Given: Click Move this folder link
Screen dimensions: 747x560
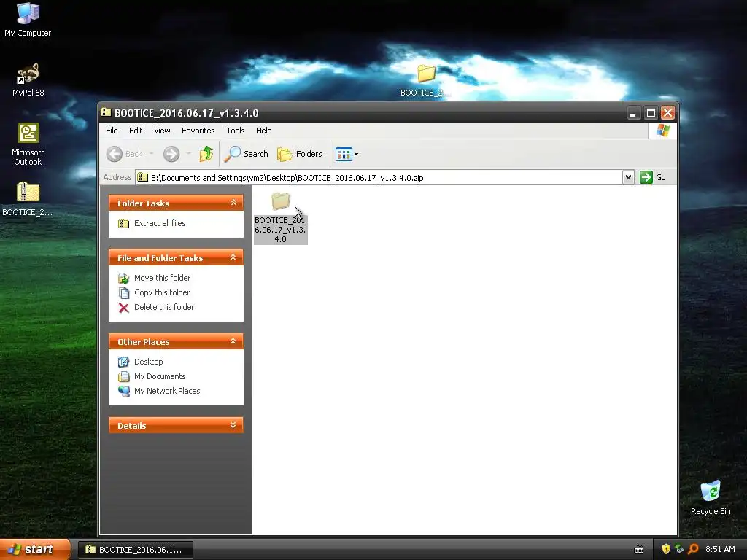Looking at the screenshot, I should pyautogui.click(x=162, y=278).
